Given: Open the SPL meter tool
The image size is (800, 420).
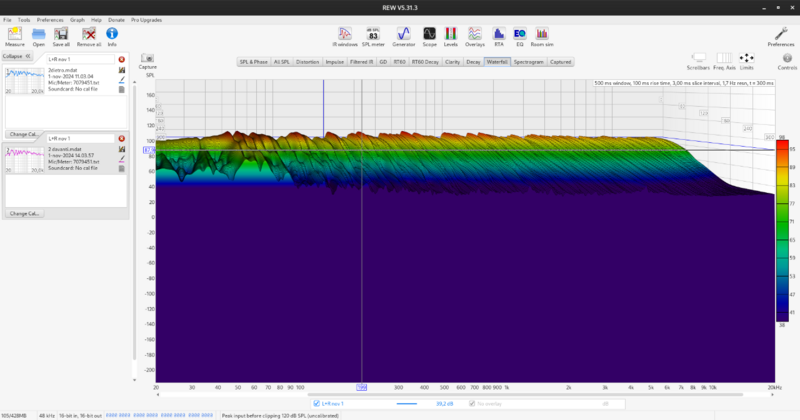Looking at the screenshot, I should click(373, 34).
